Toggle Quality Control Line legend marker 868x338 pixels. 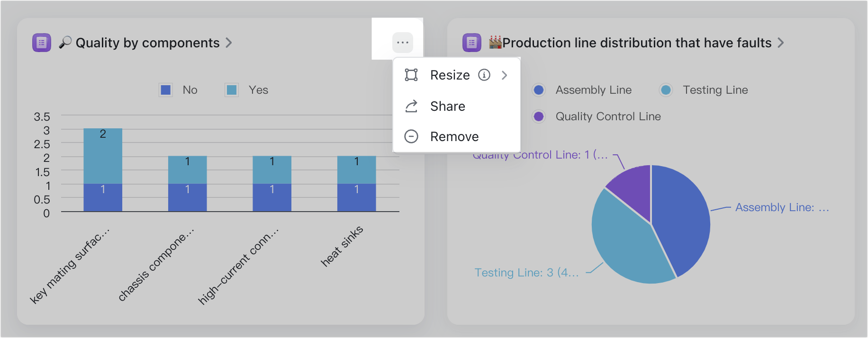(539, 116)
